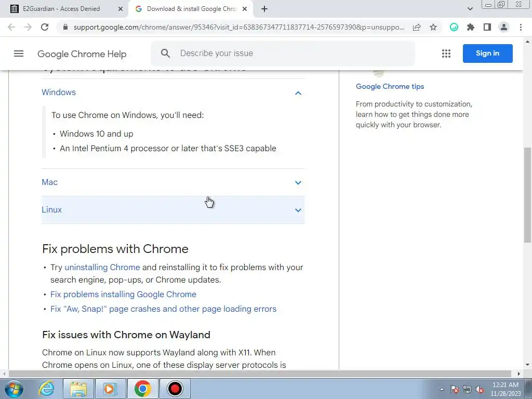Launch Internet Explorer from taskbar
Viewport: 532px width, 399px height.
tap(46, 389)
